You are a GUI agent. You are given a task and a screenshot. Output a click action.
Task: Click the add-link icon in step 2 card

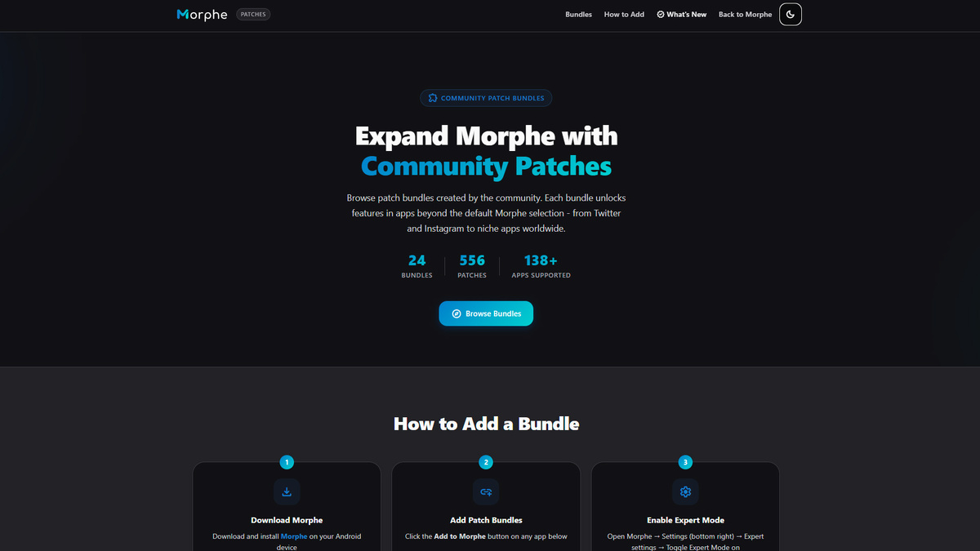pos(486,491)
